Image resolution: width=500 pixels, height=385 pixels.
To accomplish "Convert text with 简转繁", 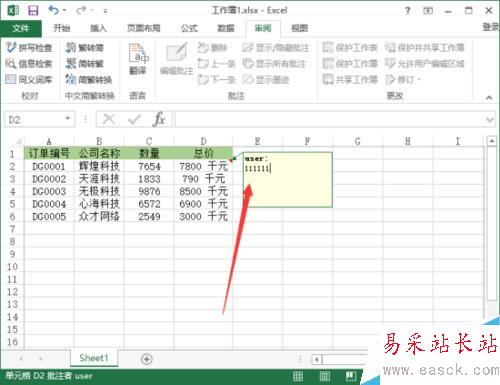I will (85, 63).
